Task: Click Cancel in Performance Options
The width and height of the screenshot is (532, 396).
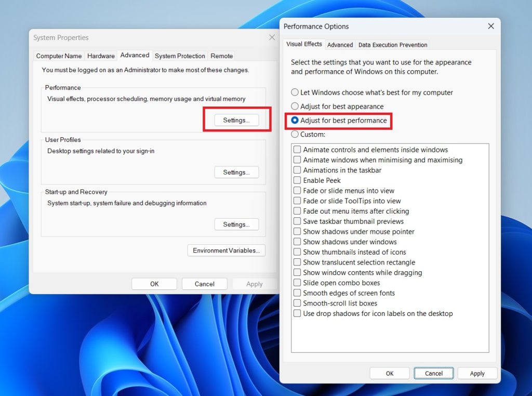Action: 434,373
